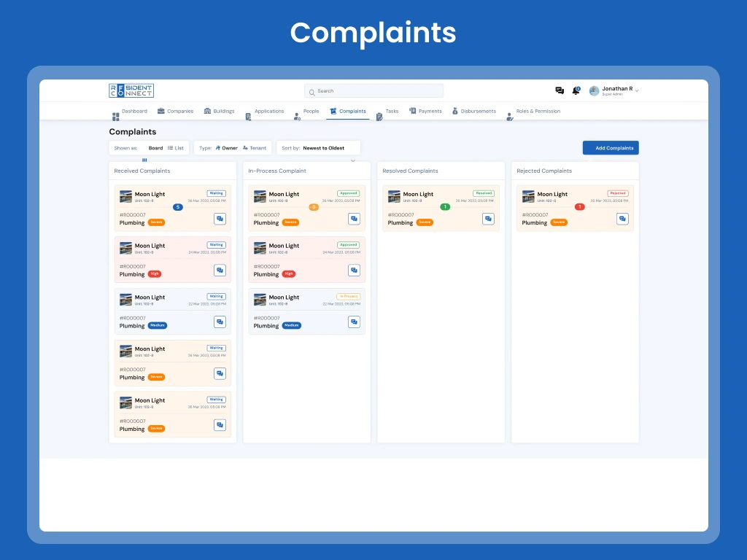Open the messages chat icon in header
This screenshot has height=560, width=747.
(x=560, y=90)
